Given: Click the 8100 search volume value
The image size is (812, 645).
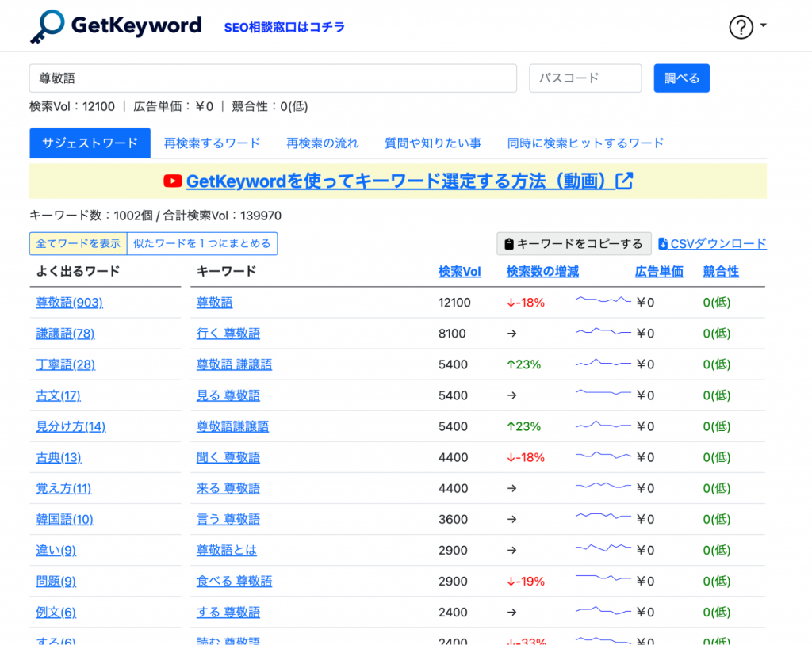Looking at the screenshot, I should click(452, 334).
